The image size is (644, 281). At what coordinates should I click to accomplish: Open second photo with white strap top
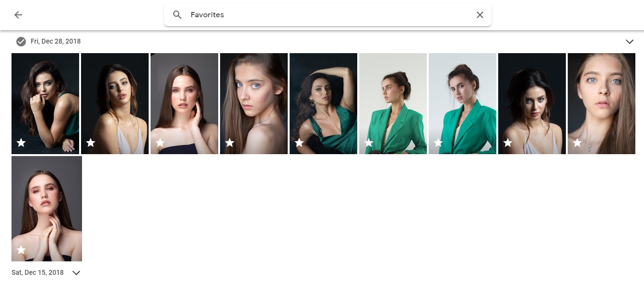[115, 103]
